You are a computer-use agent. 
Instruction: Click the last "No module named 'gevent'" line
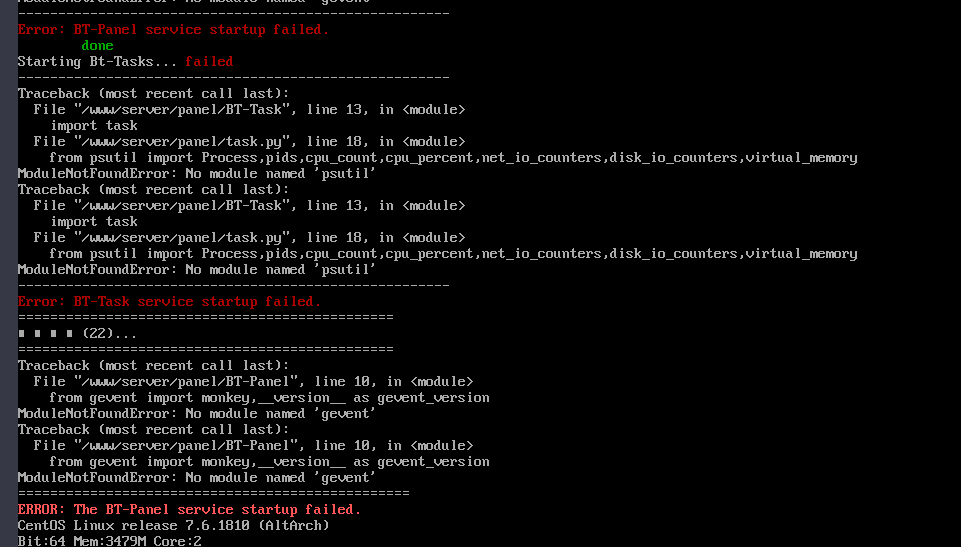tap(197, 477)
